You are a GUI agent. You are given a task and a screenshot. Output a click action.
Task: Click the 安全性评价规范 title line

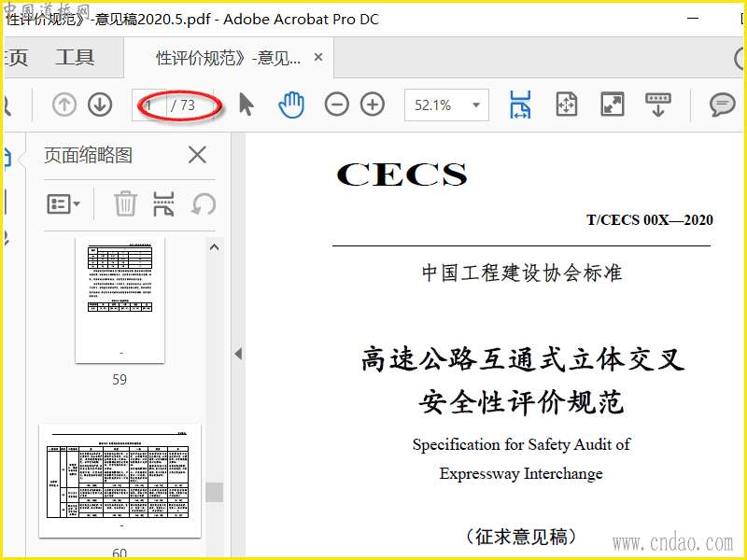[x=522, y=402]
